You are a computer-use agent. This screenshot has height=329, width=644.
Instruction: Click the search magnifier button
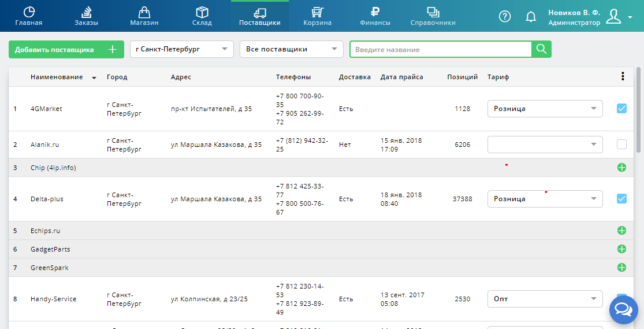pyautogui.click(x=541, y=49)
